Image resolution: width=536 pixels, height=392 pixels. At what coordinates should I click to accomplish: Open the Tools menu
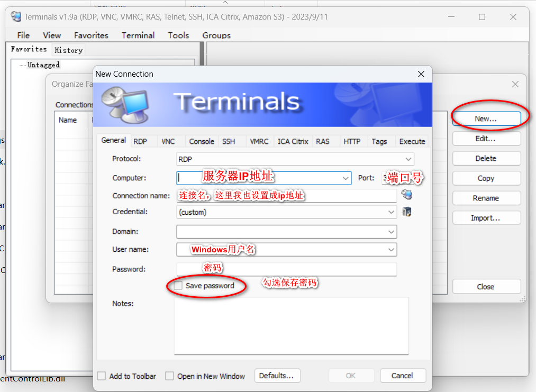click(x=178, y=35)
